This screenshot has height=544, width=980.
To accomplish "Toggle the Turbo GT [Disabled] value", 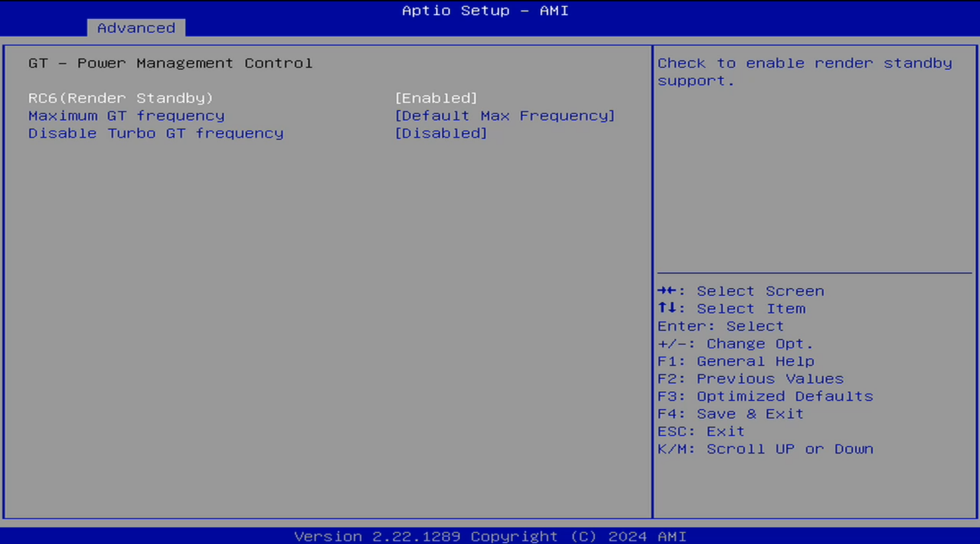I will point(441,133).
